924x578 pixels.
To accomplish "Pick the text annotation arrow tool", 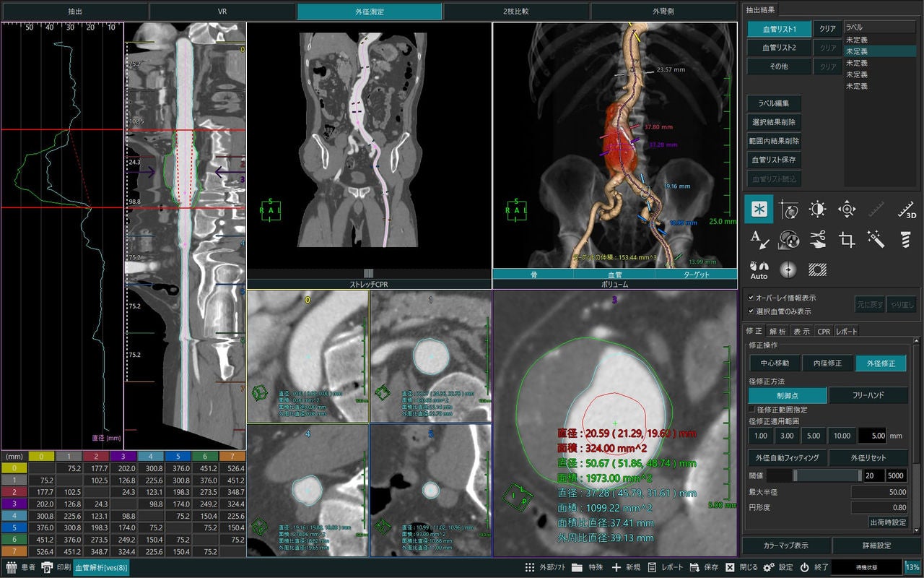I will tap(759, 239).
